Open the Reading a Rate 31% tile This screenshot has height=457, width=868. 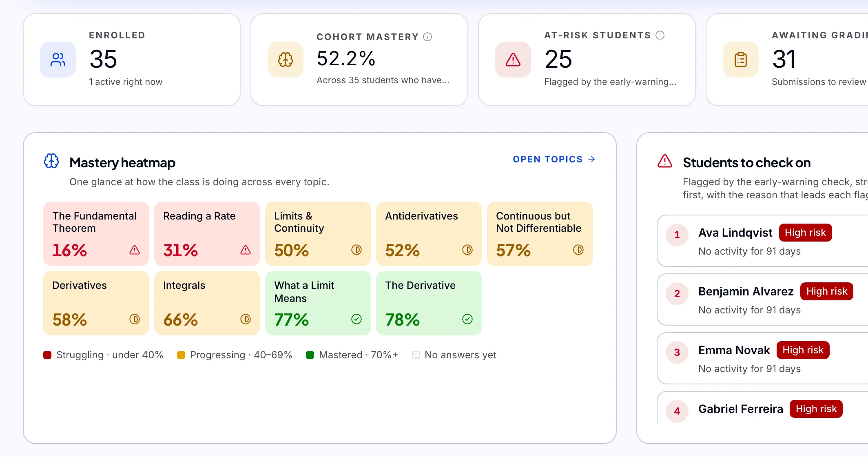coord(207,234)
